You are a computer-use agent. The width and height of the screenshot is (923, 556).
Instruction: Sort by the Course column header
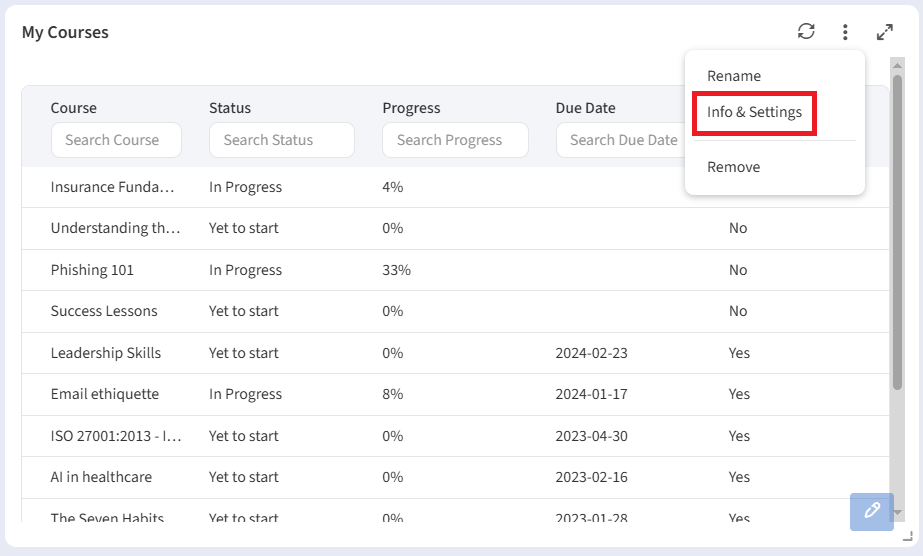point(74,108)
